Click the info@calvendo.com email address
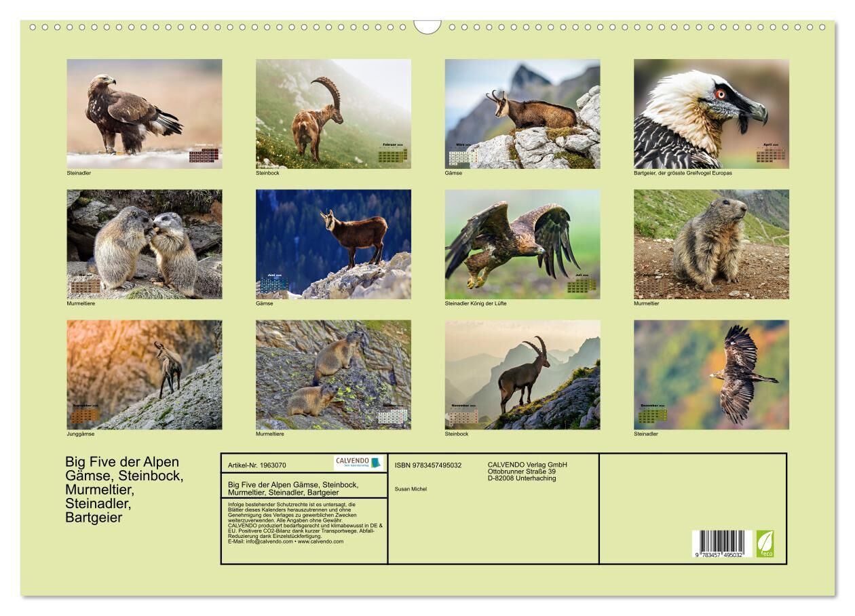This screenshot has width=855, height=616. pyautogui.click(x=261, y=541)
